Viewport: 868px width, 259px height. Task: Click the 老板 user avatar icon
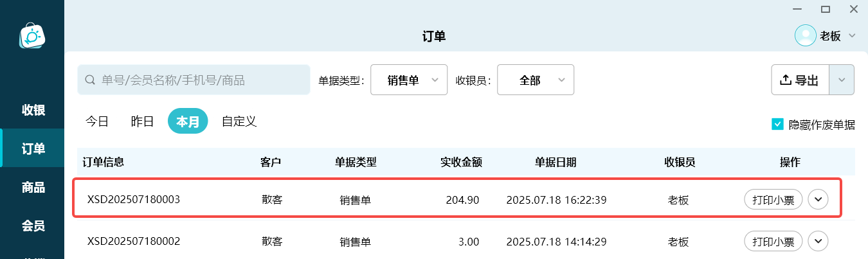point(806,36)
